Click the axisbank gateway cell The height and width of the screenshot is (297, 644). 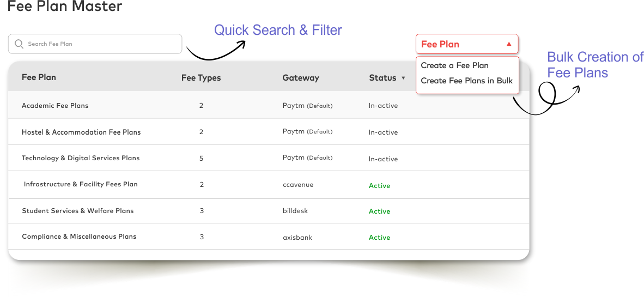(x=297, y=238)
